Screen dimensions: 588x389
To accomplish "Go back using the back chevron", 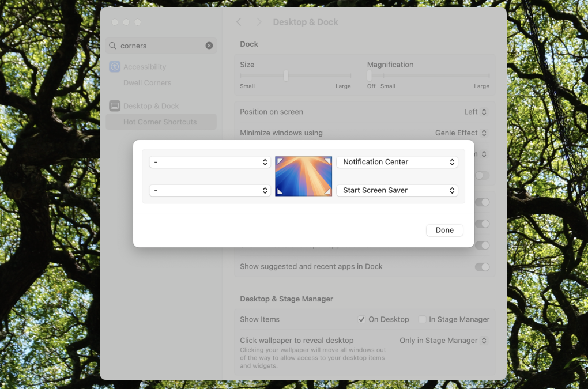I will 239,22.
